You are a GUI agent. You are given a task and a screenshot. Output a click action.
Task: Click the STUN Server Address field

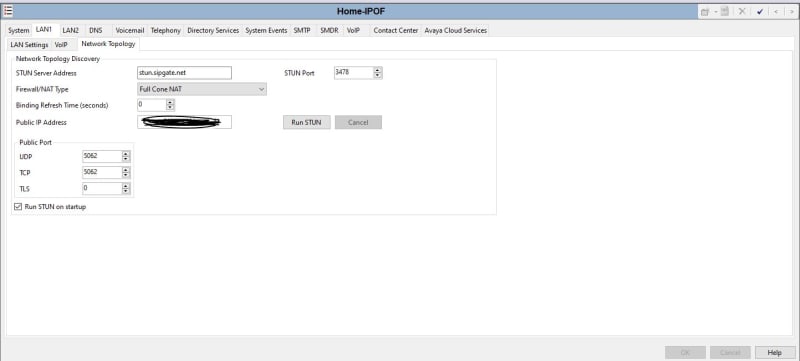184,73
